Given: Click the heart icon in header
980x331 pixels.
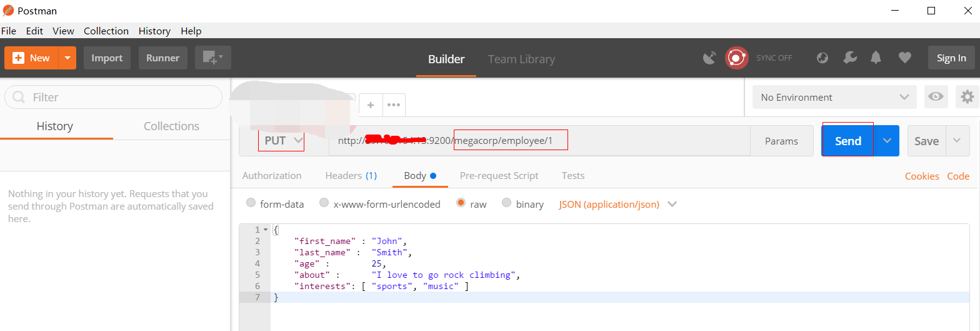Looking at the screenshot, I should 904,58.
